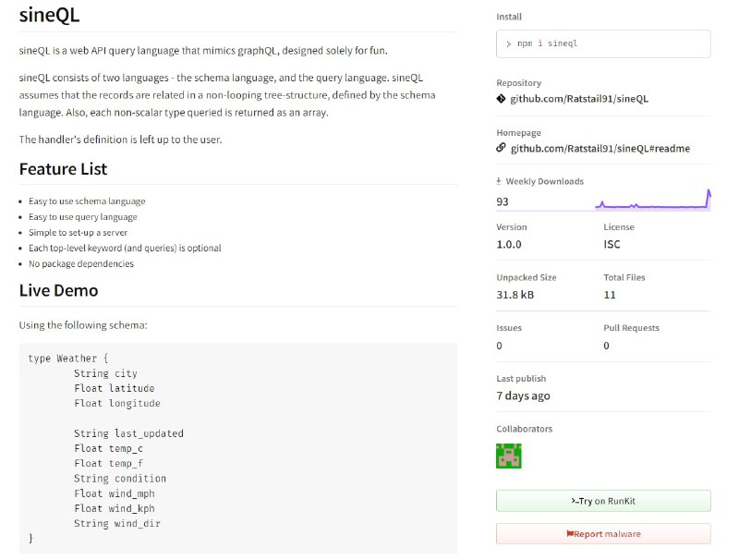Click the chain link icon next to Homepage

point(500,148)
